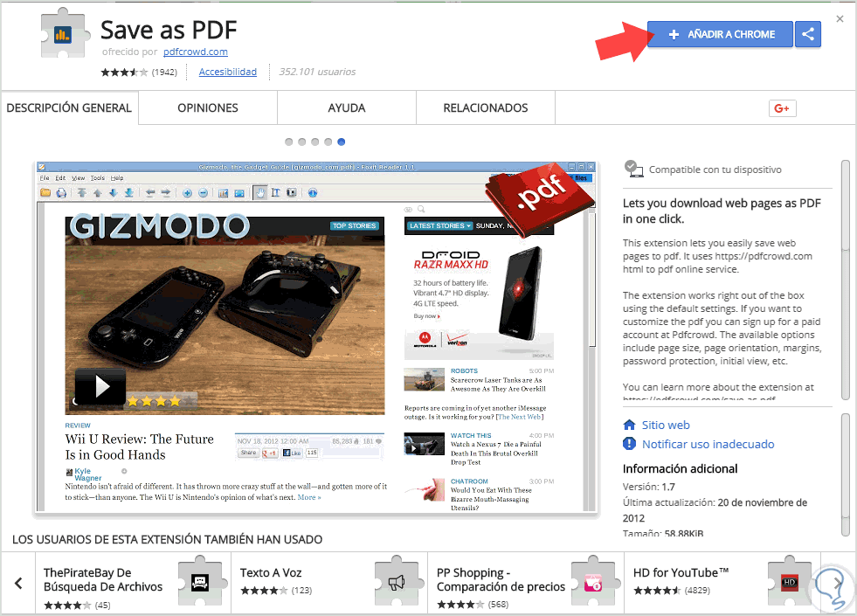Screen dimensions: 857x616
Task: Select the fourth carousel dot
Action: coord(328,142)
